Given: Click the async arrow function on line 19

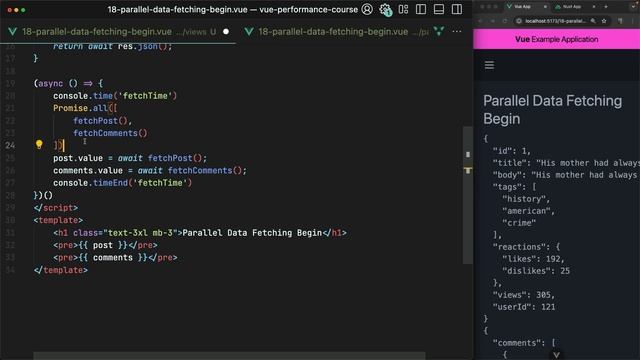Looking at the screenshot, I should point(69,84).
